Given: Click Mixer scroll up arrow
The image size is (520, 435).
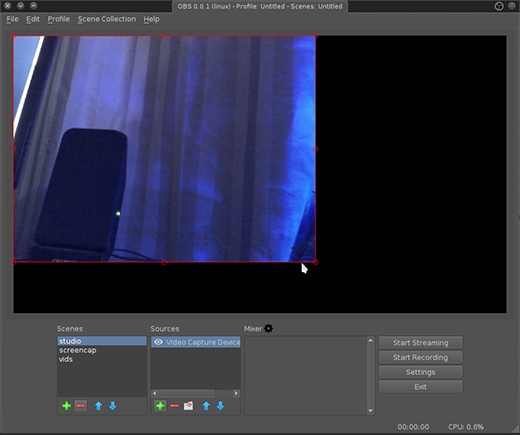Looking at the screenshot, I should tap(370, 340).
